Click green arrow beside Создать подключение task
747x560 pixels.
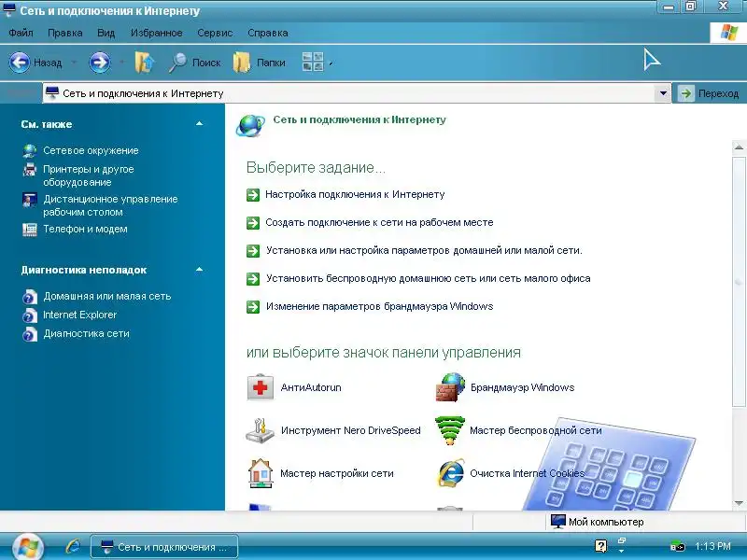click(x=253, y=223)
